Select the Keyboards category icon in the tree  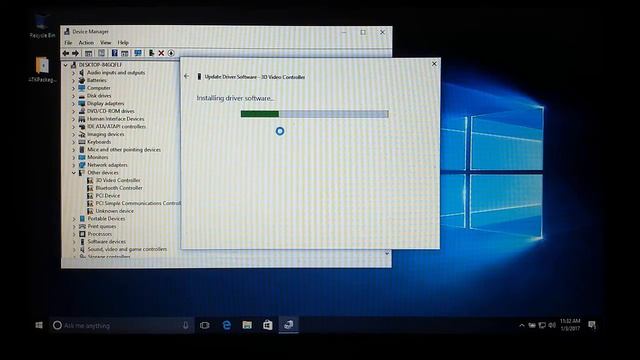pyautogui.click(x=82, y=142)
